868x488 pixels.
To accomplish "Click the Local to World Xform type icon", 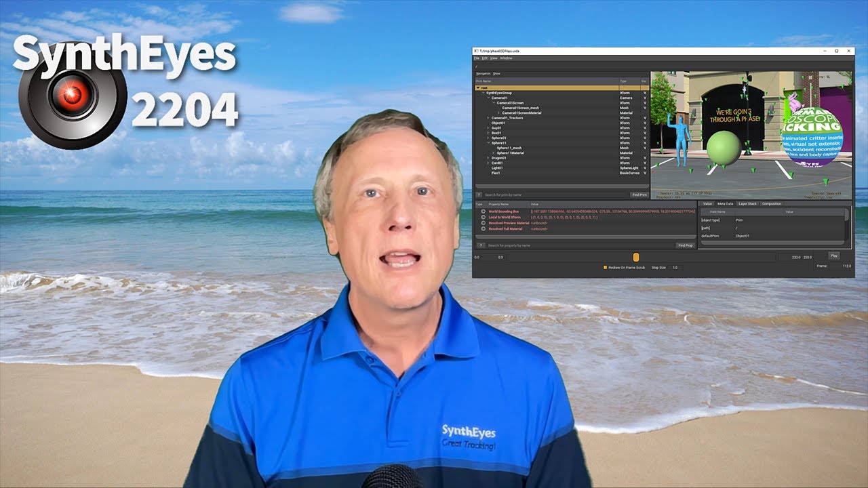I will (484, 217).
